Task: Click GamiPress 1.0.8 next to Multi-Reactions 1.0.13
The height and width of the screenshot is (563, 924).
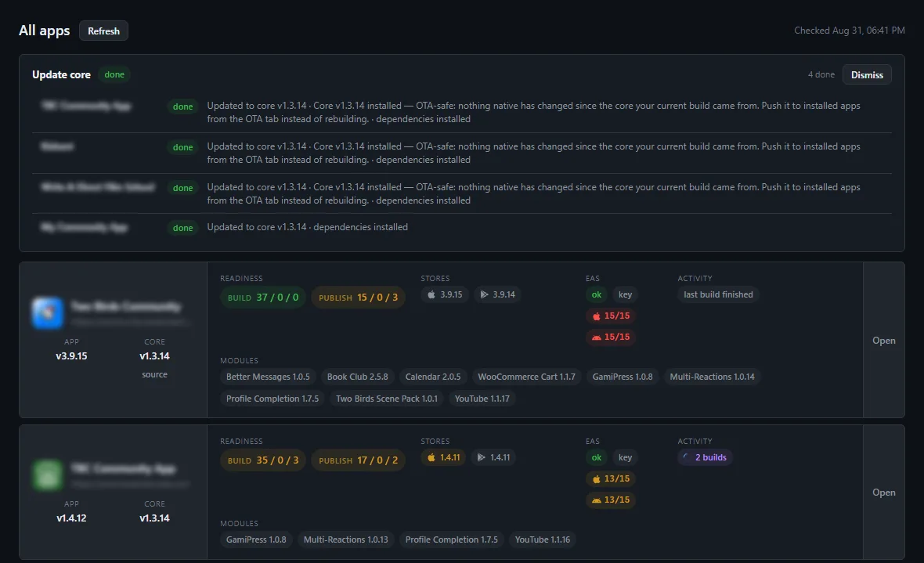Action: click(x=256, y=540)
